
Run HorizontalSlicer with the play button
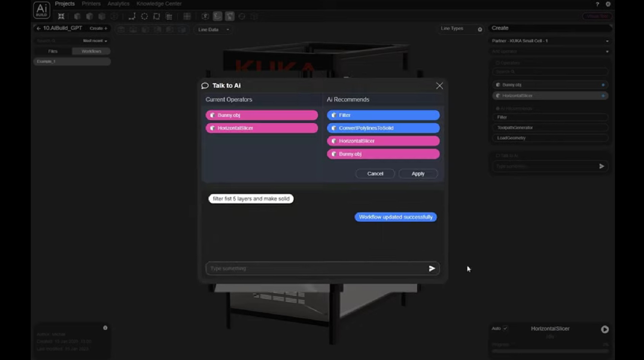point(605,329)
